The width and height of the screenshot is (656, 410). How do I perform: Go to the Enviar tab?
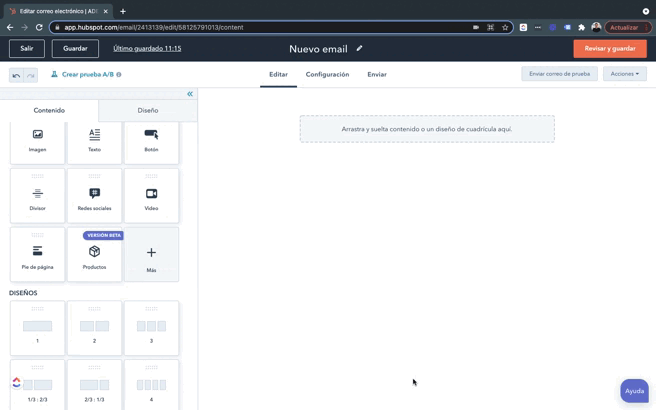[376, 74]
